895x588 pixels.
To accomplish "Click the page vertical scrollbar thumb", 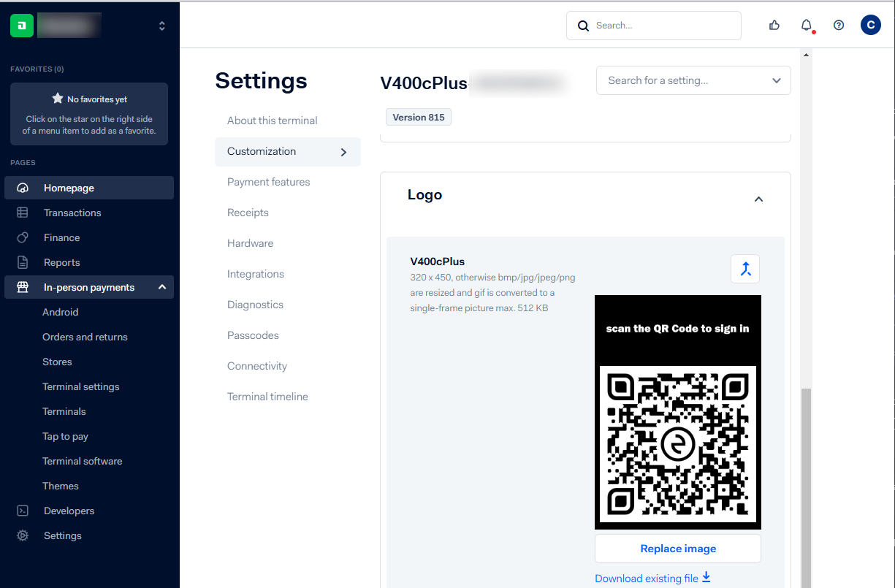I will click(x=807, y=488).
